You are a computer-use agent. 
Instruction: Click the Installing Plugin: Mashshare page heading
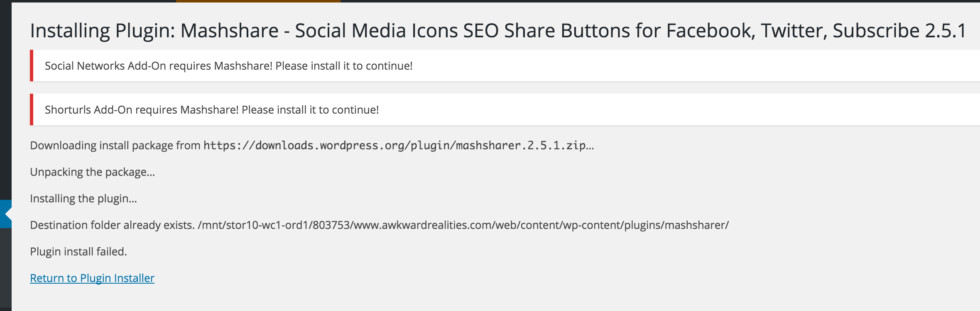pos(499,31)
